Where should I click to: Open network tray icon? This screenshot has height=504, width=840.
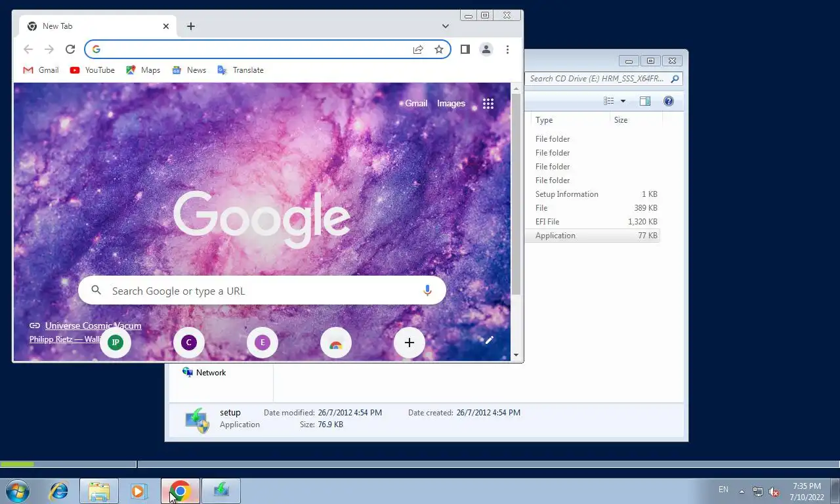pyautogui.click(x=758, y=492)
